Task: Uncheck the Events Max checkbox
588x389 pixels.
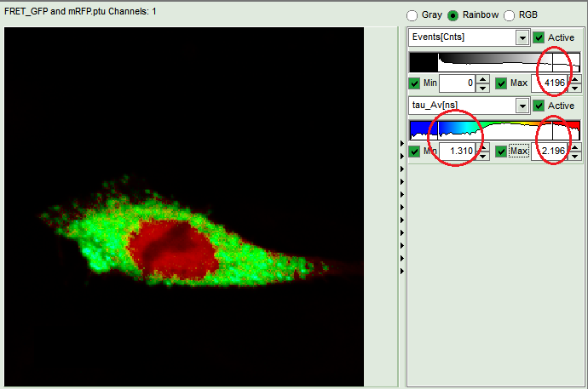Action: [x=500, y=83]
